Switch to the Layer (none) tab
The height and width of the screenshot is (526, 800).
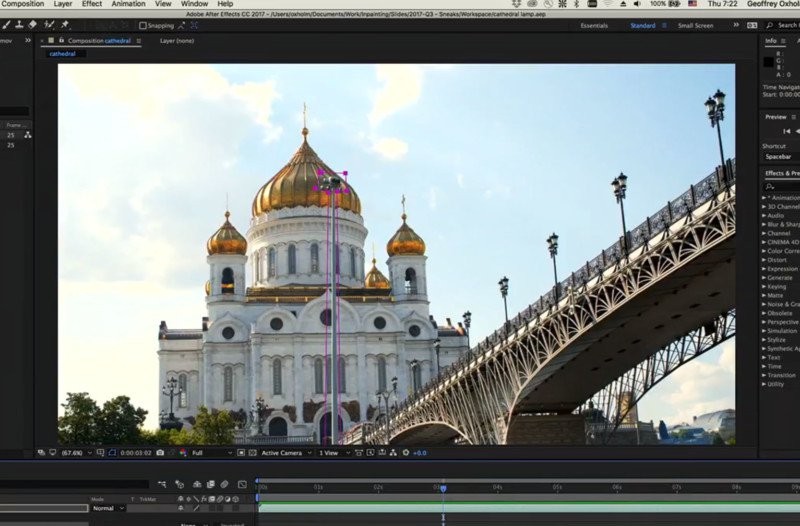pos(177,41)
